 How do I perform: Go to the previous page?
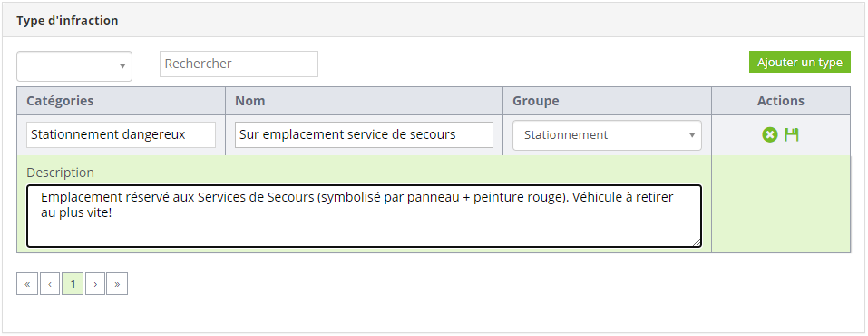click(x=50, y=284)
